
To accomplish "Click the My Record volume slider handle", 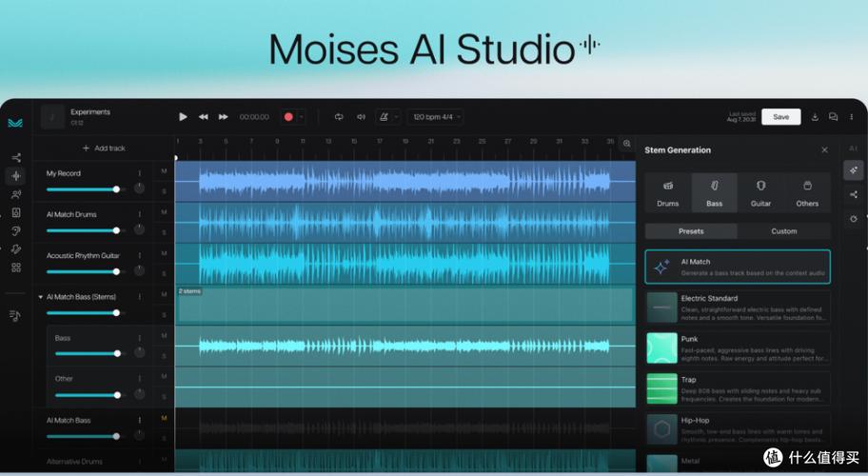I will [x=116, y=189].
